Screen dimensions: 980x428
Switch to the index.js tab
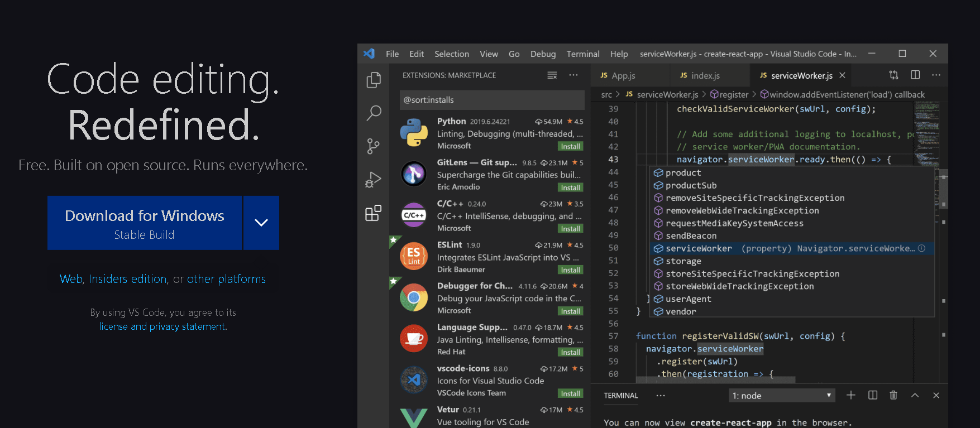[710, 75]
